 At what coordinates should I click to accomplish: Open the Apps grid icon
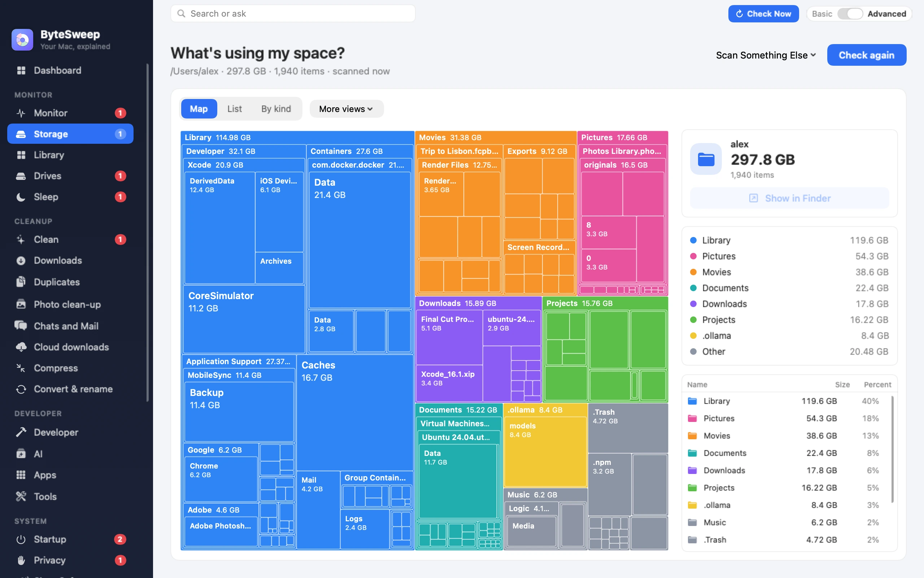click(x=21, y=475)
